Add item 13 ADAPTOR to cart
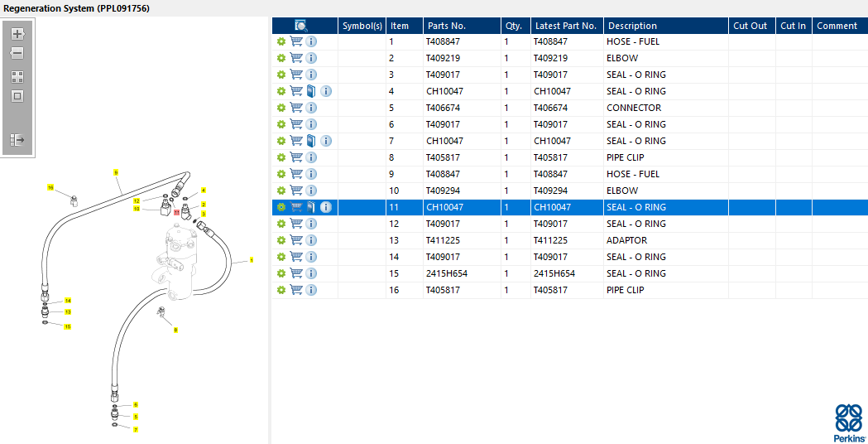868x444 pixels. (296, 240)
